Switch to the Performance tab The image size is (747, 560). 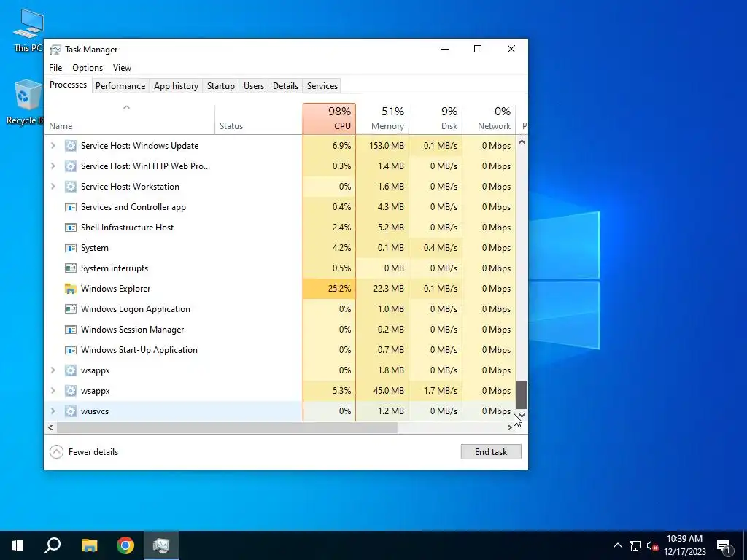tap(120, 86)
